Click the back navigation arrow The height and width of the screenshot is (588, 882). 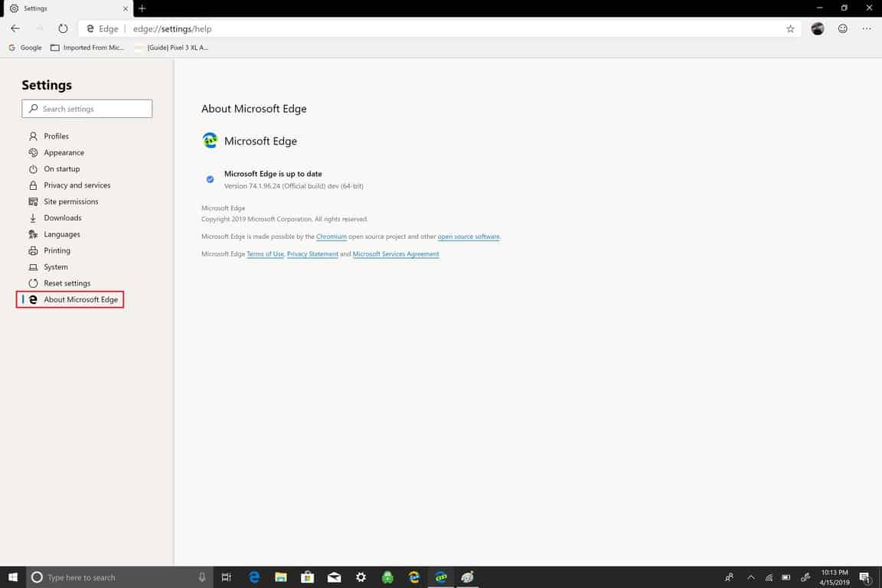point(15,29)
